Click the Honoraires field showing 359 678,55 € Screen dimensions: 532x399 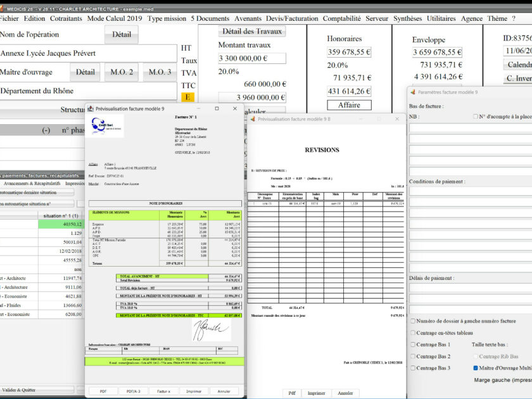[x=349, y=52]
